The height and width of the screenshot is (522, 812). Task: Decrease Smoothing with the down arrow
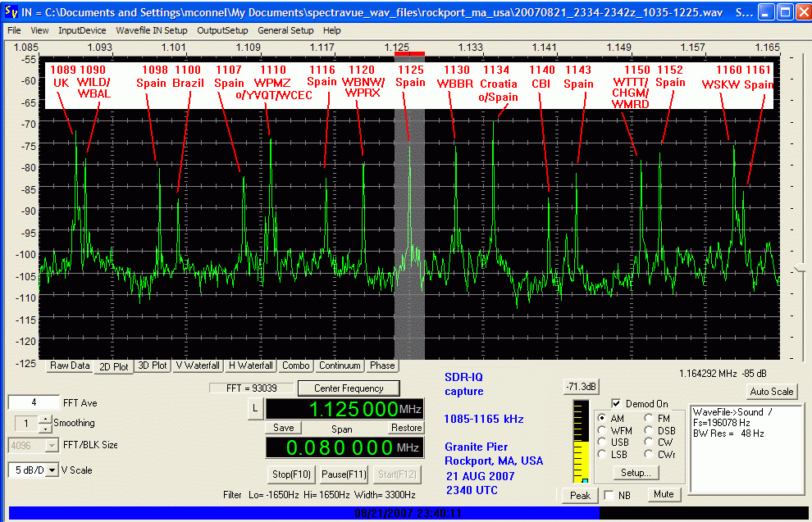click(46, 428)
